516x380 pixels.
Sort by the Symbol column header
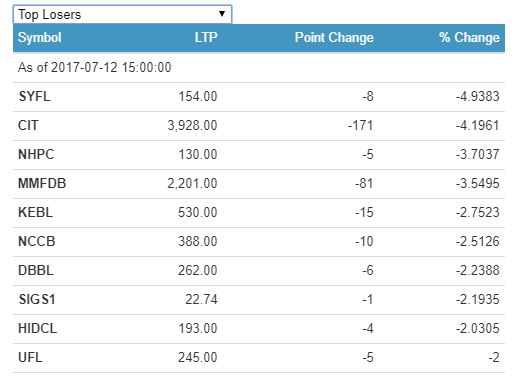(40, 37)
